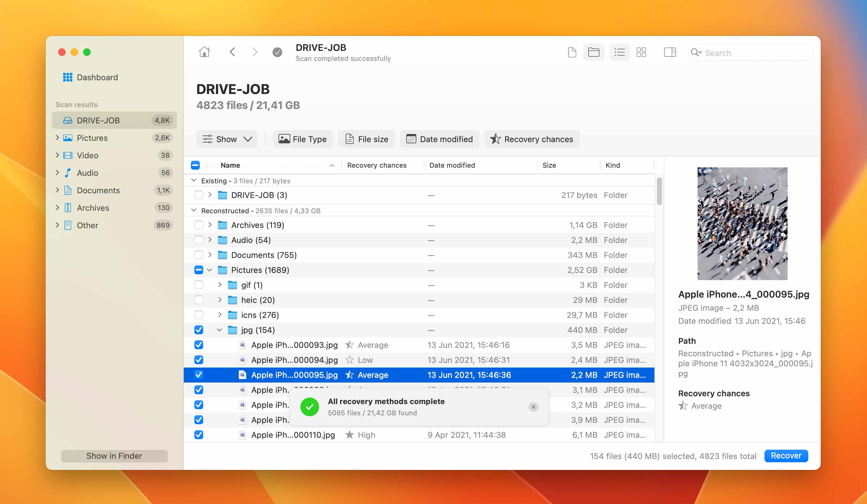
Task: Filter by Date modified
Action: point(440,139)
